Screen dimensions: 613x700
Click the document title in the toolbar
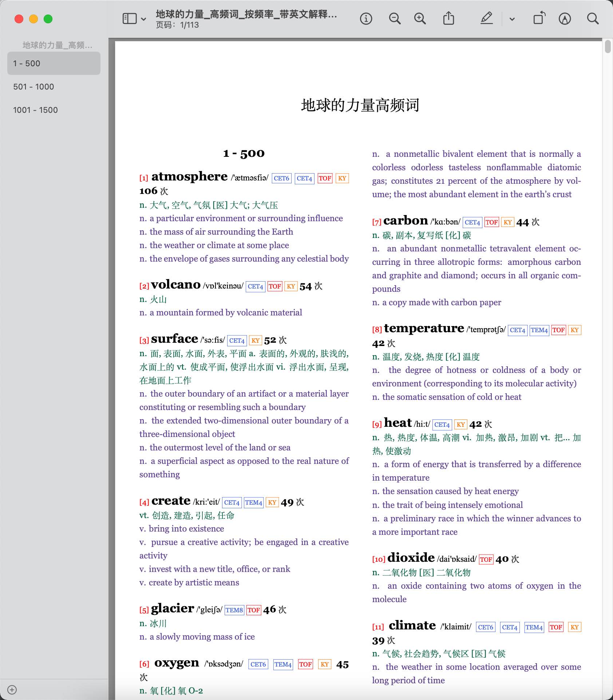tap(246, 14)
